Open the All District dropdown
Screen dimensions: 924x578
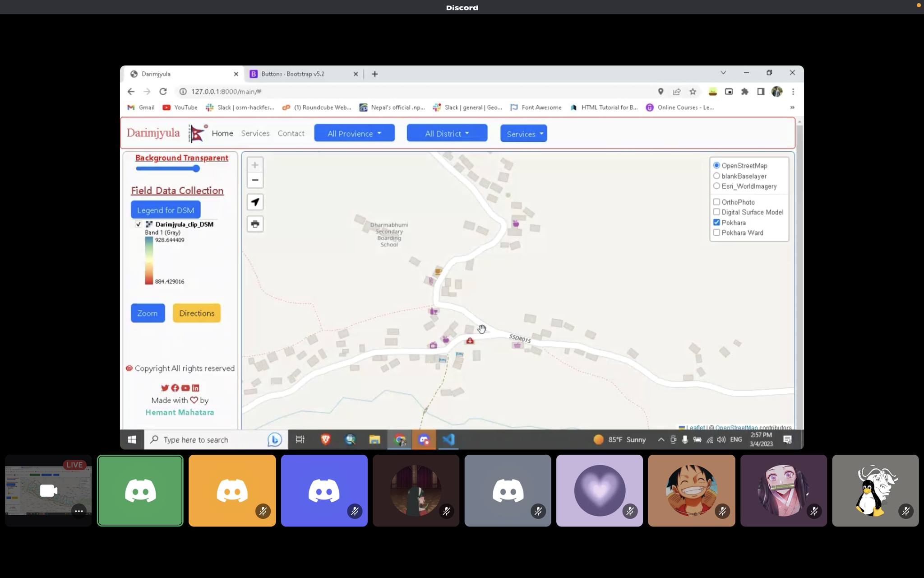tap(447, 133)
